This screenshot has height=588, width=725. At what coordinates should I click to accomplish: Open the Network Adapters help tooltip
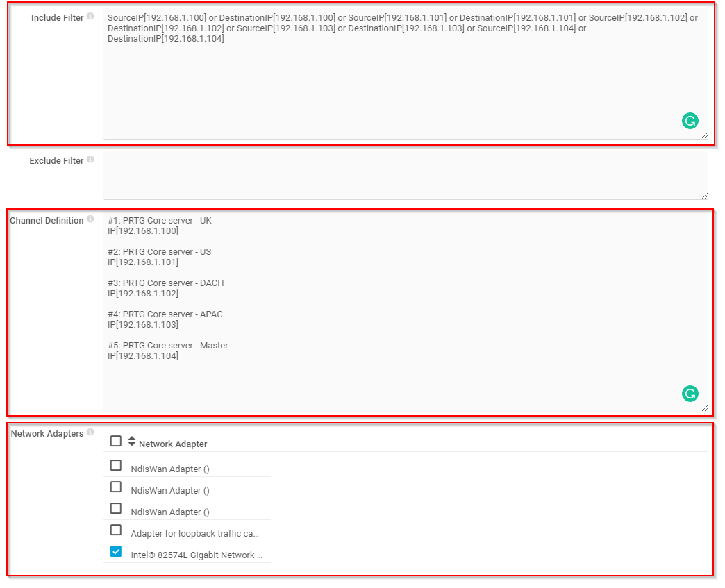tap(91, 430)
